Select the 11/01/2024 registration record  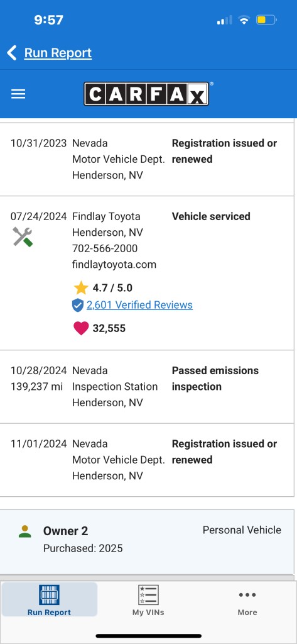[147, 460]
